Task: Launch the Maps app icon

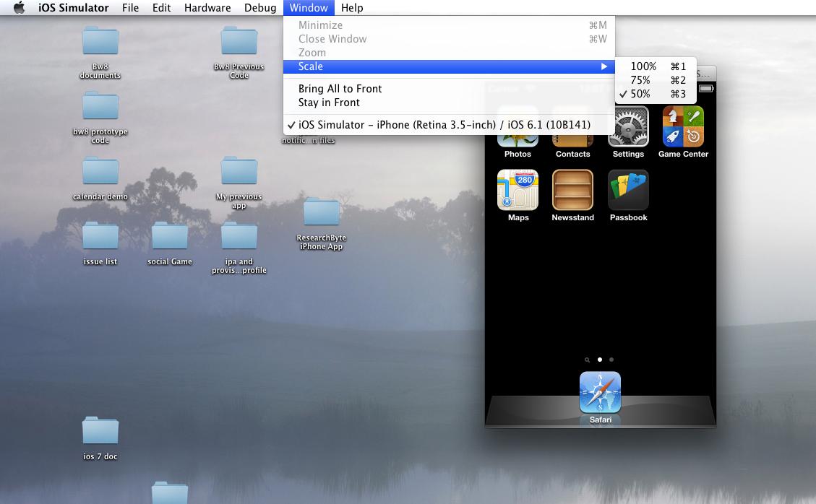Action: [517, 190]
